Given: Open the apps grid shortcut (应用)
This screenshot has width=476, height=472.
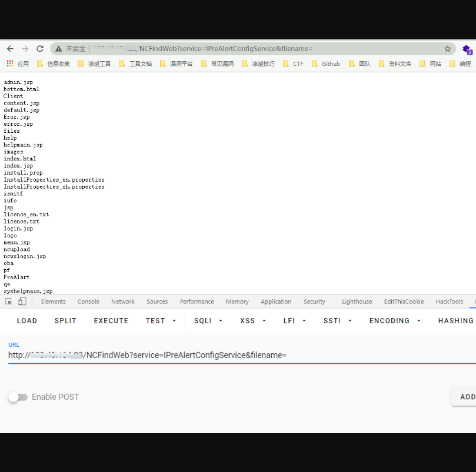Looking at the screenshot, I should click(x=18, y=63).
